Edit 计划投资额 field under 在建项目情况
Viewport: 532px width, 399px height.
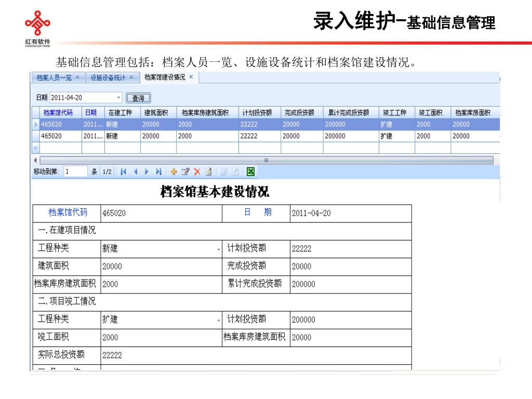pos(351,249)
